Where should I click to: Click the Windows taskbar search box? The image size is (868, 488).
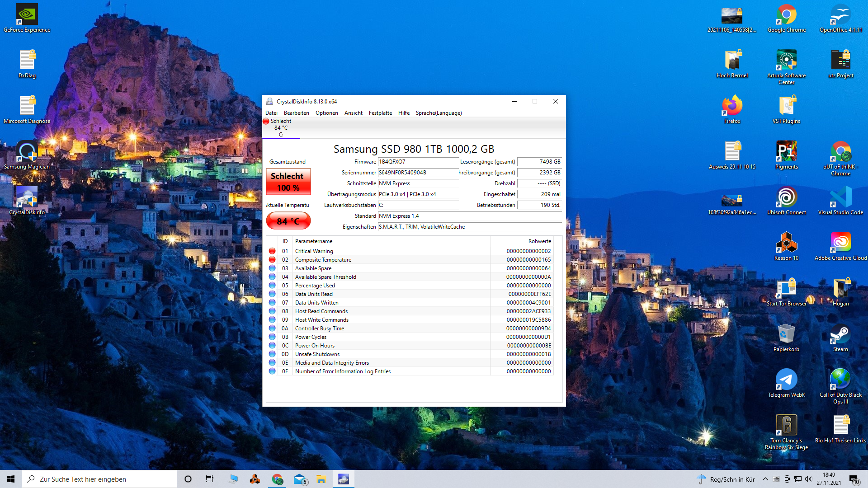tap(99, 479)
